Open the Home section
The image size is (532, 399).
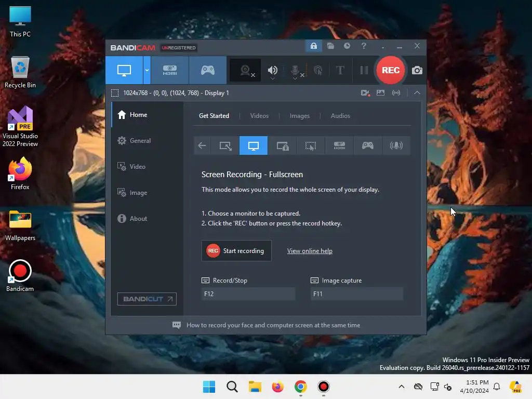coord(147,115)
